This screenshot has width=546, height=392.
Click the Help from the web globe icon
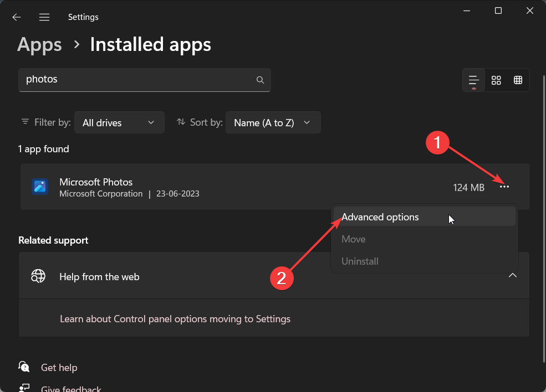(38, 276)
